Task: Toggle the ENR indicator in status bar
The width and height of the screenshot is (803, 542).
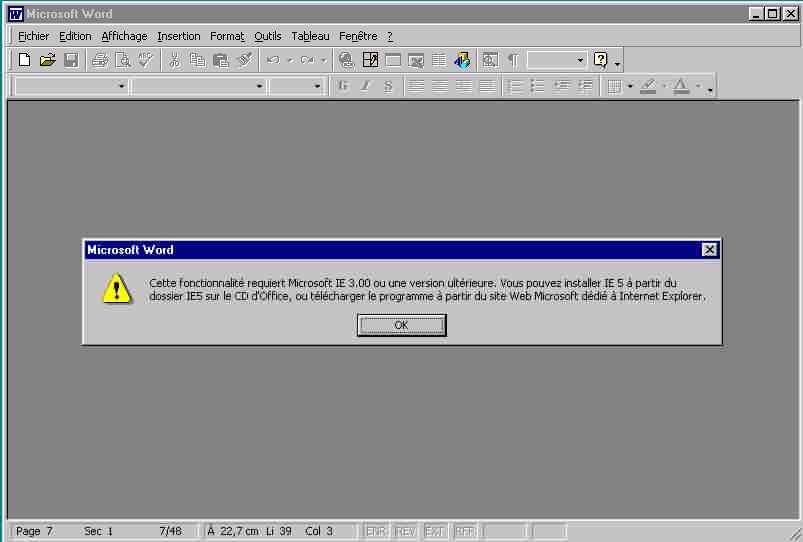Action: (375, 532)
